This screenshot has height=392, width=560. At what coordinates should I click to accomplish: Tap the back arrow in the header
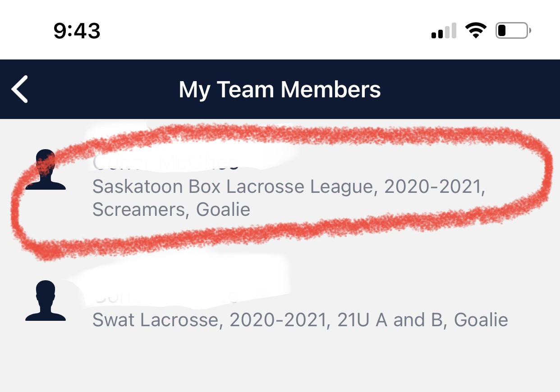tap(20, 89)
